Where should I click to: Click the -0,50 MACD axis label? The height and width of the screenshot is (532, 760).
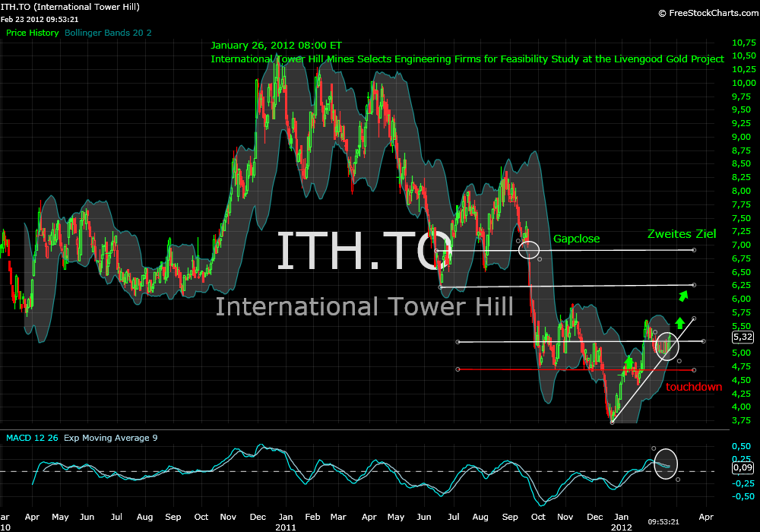tap(743, 496)
